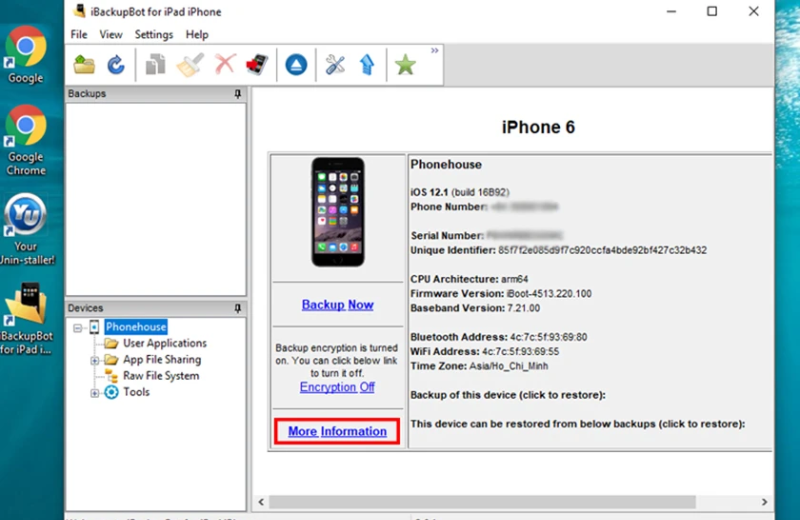This screenshot has width=800, height=520.
Task: Click the Phonehouse device icon in the tree
Action: (x=94, y=327)
